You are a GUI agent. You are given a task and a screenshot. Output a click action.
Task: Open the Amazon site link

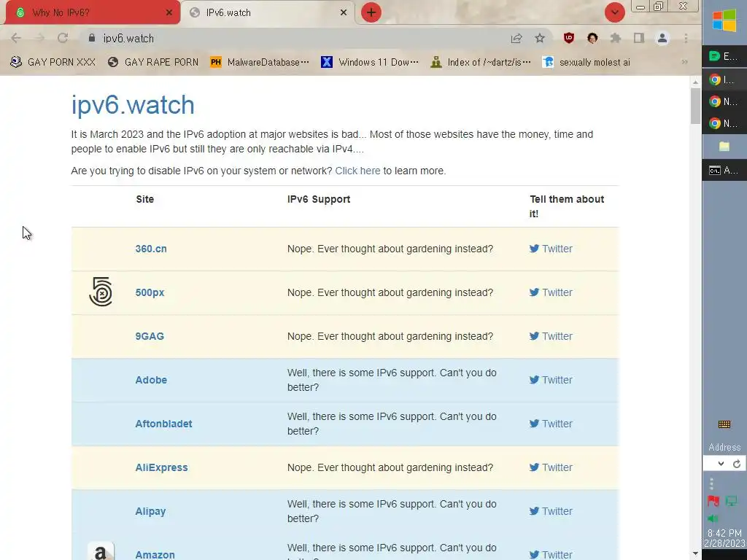point(155,555)
